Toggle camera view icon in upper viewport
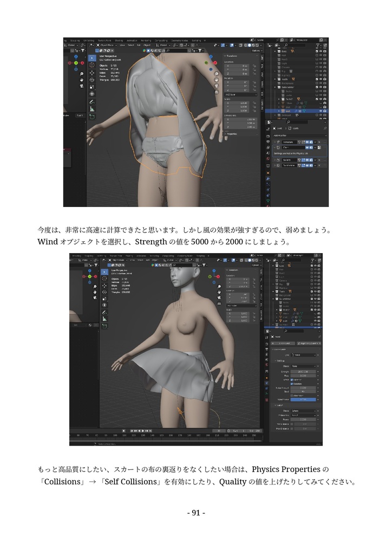The image size is (392, 555). pos(217,86)
